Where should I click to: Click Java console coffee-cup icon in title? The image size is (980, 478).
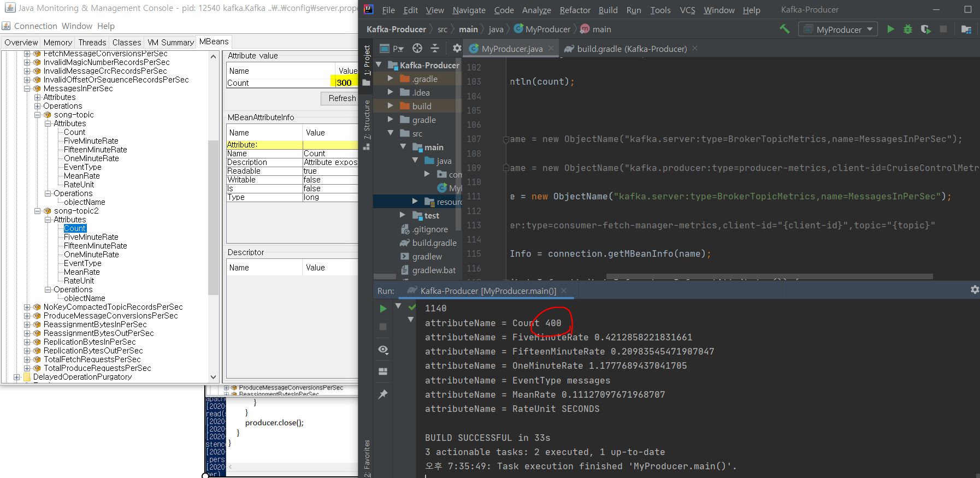click(x=10, y=8)
